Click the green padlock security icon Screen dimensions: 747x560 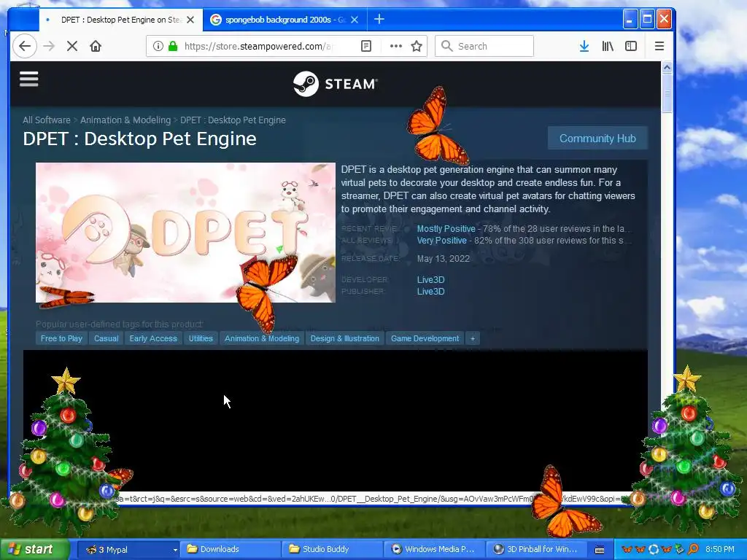pos(173,46)
